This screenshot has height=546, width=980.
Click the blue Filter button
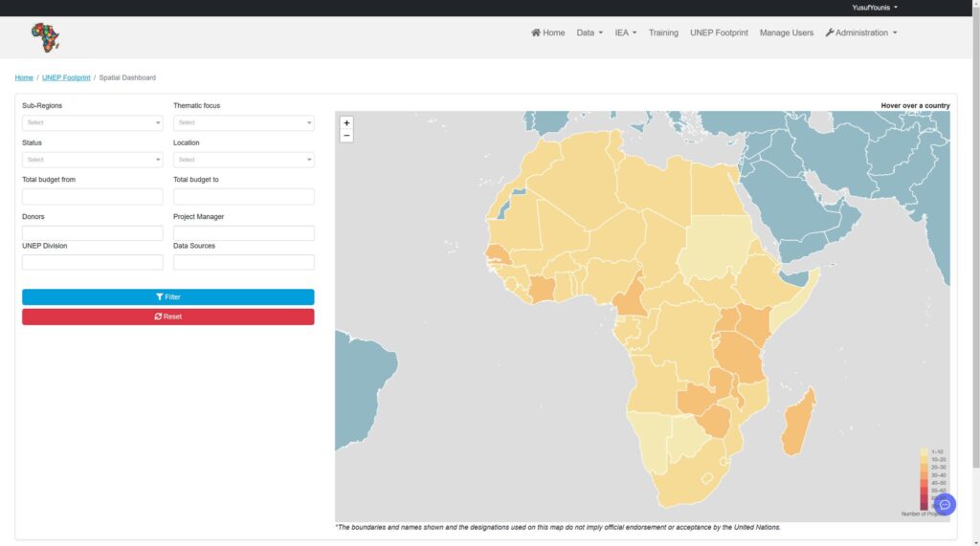click(168, 296)
